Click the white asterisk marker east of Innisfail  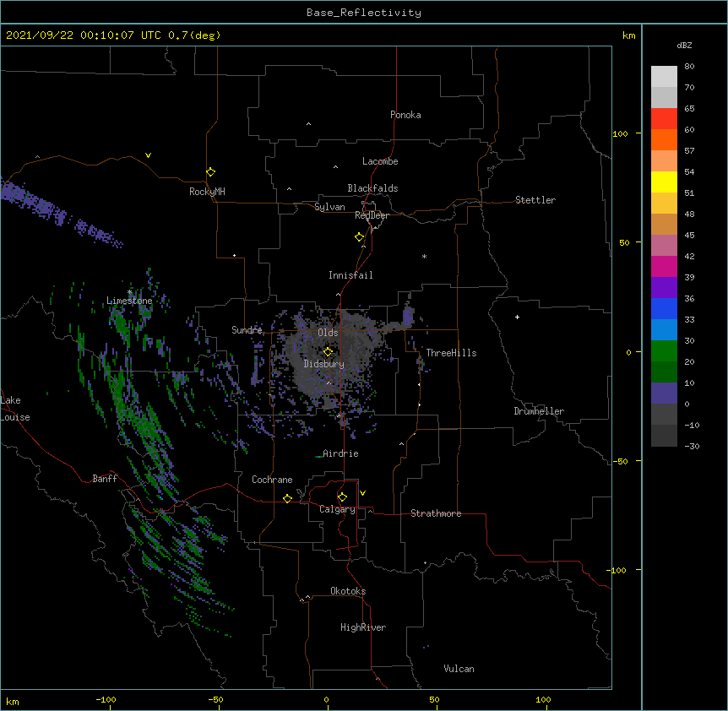[x=424, y=256]
